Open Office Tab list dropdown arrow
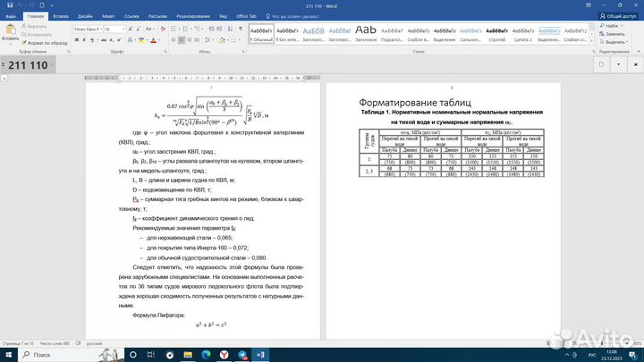Image resolution: width=644 pixels, height=362 pixels. pyautogui.click(x=619, y=64)
